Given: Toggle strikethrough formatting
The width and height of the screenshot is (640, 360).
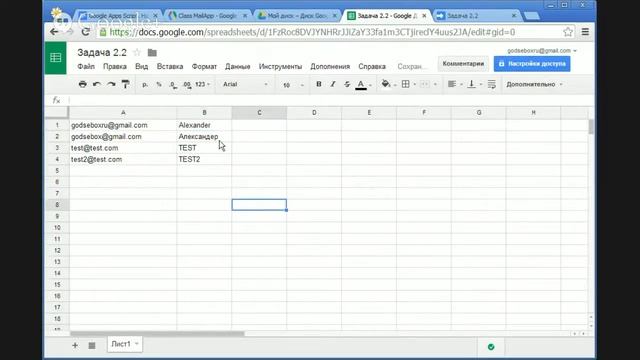Looking at the screenshot, I should (347, 84).
